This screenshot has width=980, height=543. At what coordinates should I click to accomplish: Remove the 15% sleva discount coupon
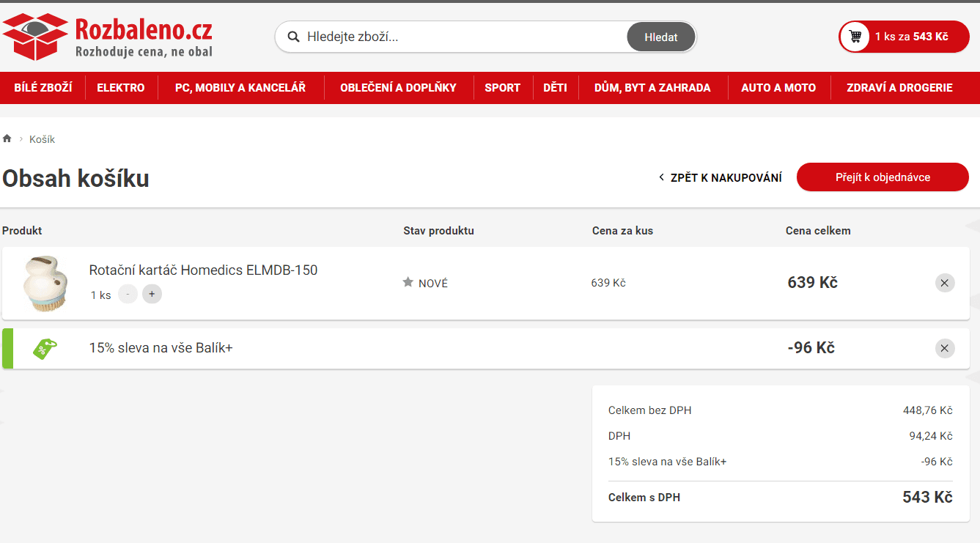point(944,348)
